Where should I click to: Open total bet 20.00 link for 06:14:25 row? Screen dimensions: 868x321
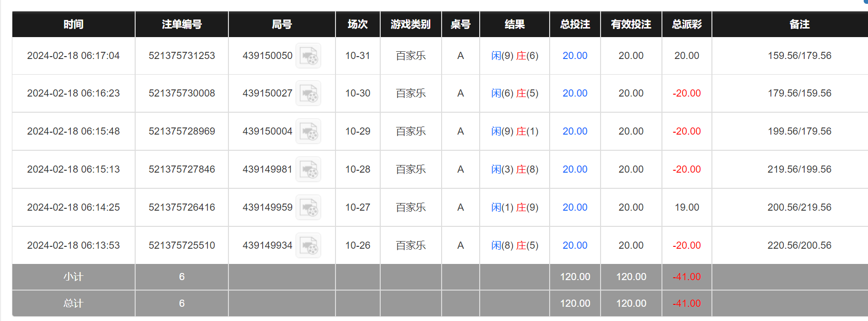pos(575,207)
